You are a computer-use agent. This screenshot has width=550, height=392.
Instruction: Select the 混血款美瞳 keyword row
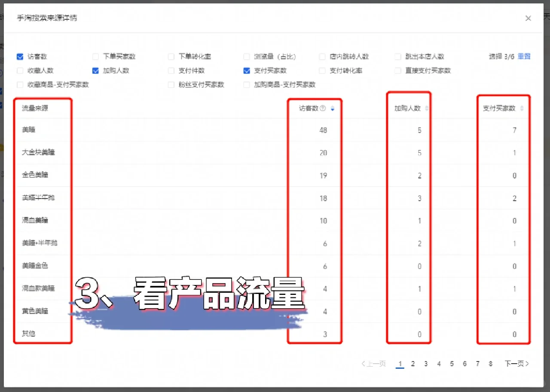point(273,289)
